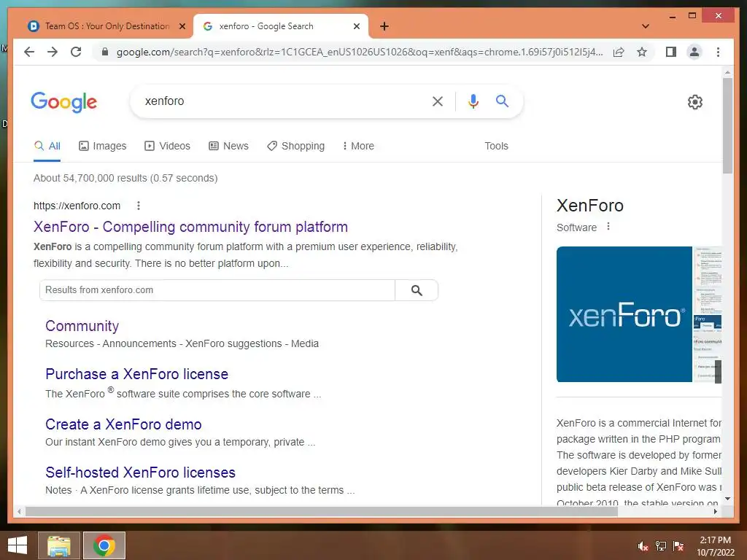Open the search Tools options

pyautogui.click(x=496, y=146)
